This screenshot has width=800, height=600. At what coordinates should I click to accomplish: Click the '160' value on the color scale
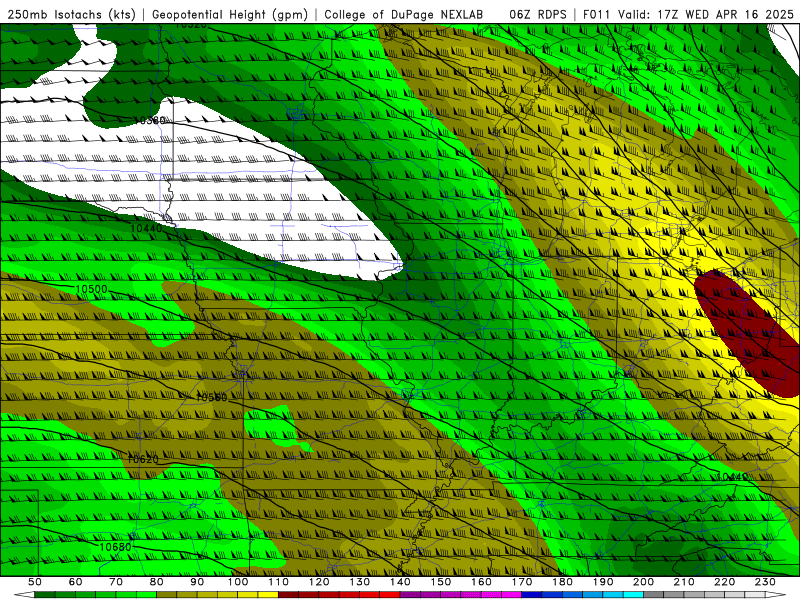(481, 582)
